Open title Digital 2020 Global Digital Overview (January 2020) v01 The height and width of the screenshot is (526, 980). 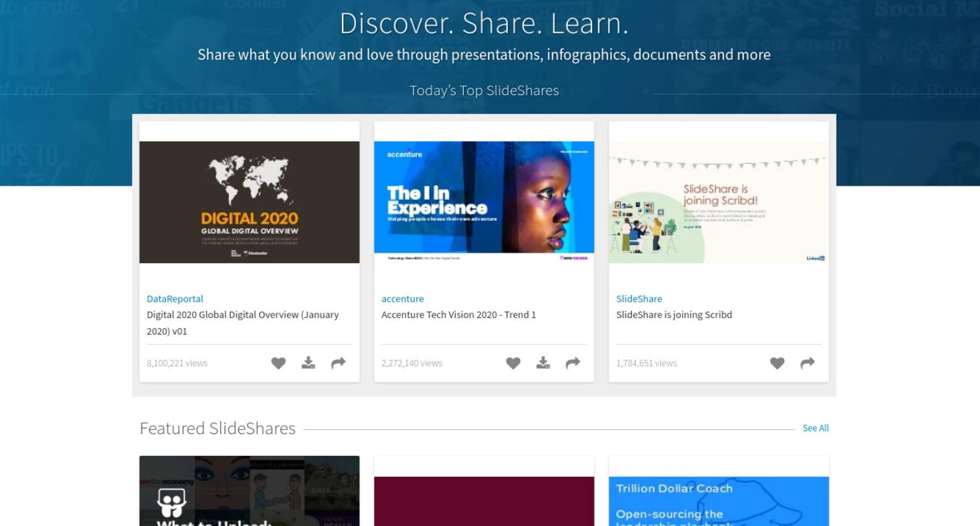click(242, 323)
